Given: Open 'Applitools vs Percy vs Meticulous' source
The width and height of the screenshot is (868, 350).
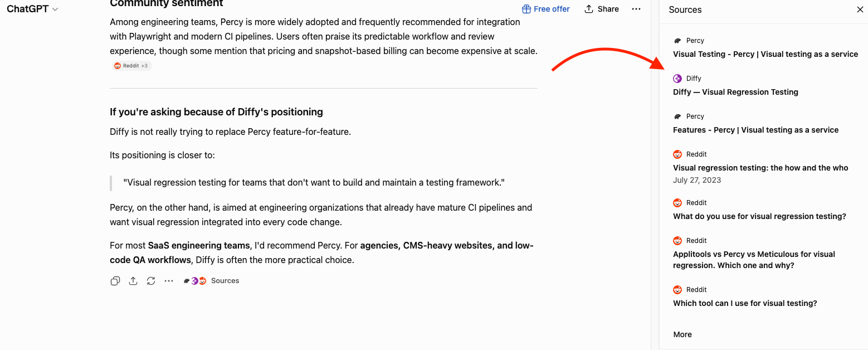Looking at the screenshot, I should pyautogui.click(x=754, y=260).
